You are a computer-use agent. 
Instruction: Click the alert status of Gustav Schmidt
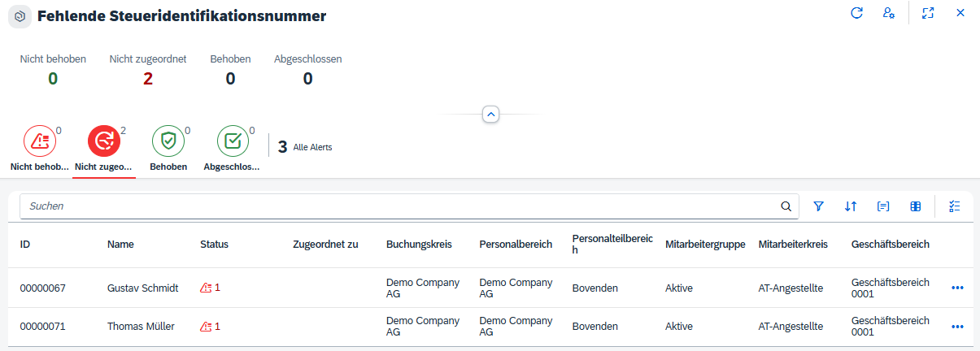coord(210,288)
